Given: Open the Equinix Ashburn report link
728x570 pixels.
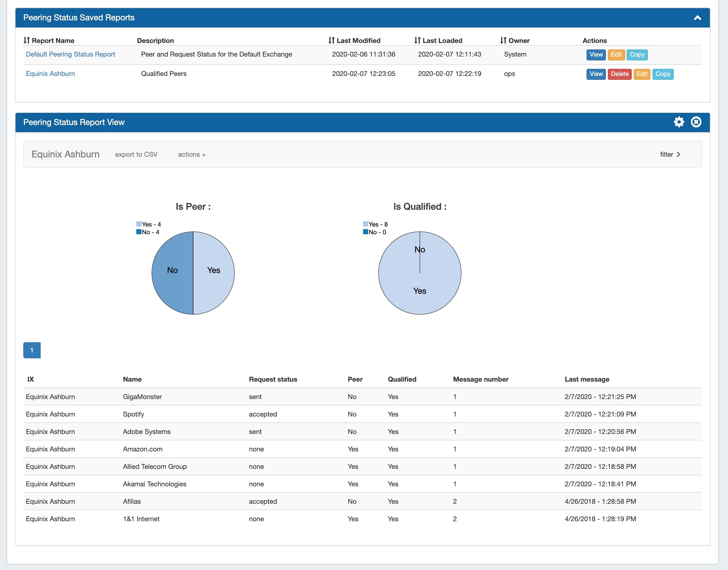Looking at the screenshot, I should click(x=50, y=74).
